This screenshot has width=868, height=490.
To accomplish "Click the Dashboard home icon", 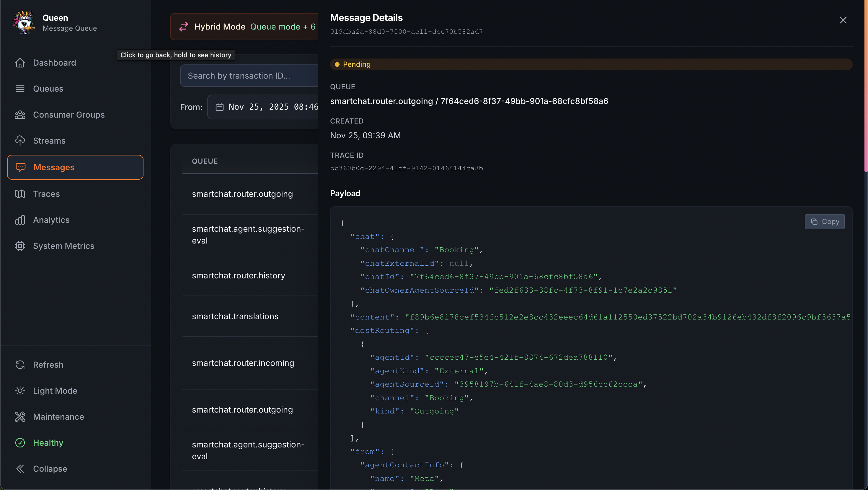I will (x=20, y=63).
